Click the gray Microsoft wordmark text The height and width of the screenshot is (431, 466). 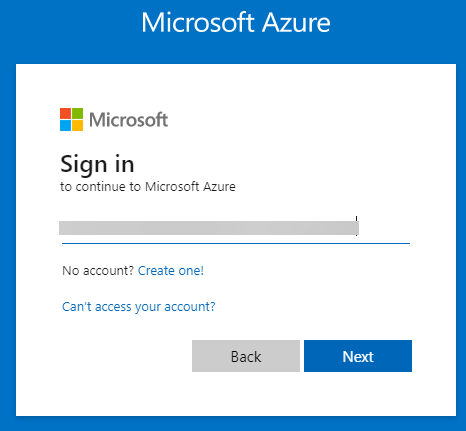tap(129, 120)
